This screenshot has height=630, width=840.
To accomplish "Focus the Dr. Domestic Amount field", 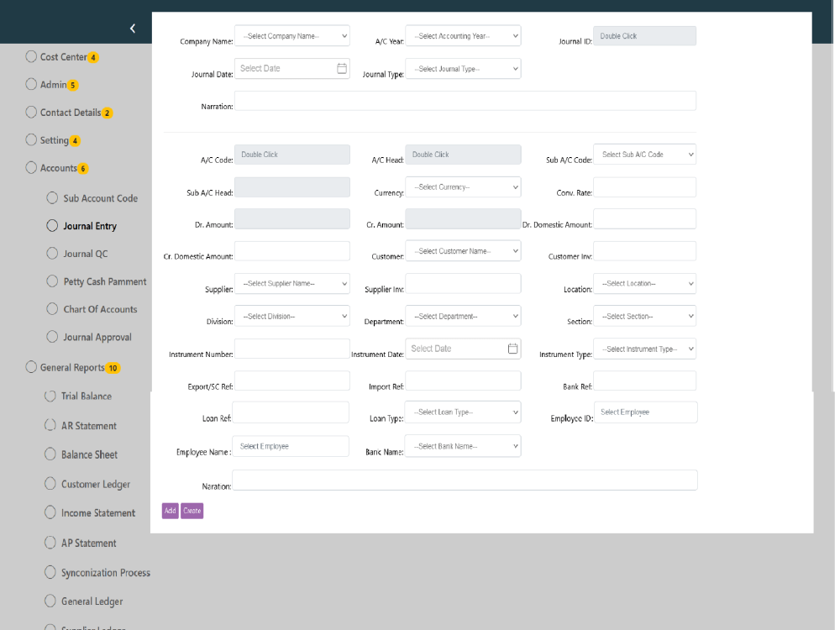I will [x=644, y=218].
